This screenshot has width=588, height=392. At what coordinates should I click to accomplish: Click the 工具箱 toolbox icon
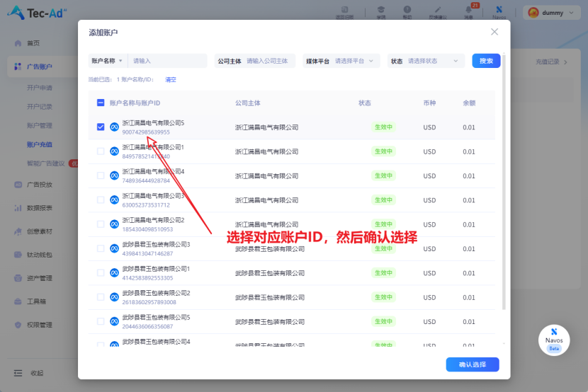pos(18,301)
